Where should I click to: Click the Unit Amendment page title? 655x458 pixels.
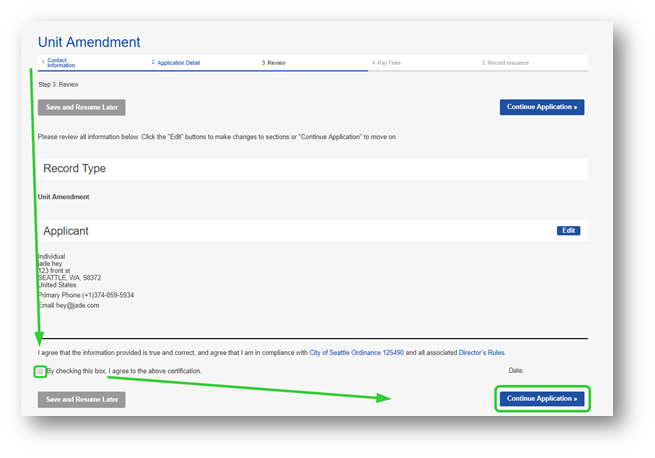[x=89, y=42]
